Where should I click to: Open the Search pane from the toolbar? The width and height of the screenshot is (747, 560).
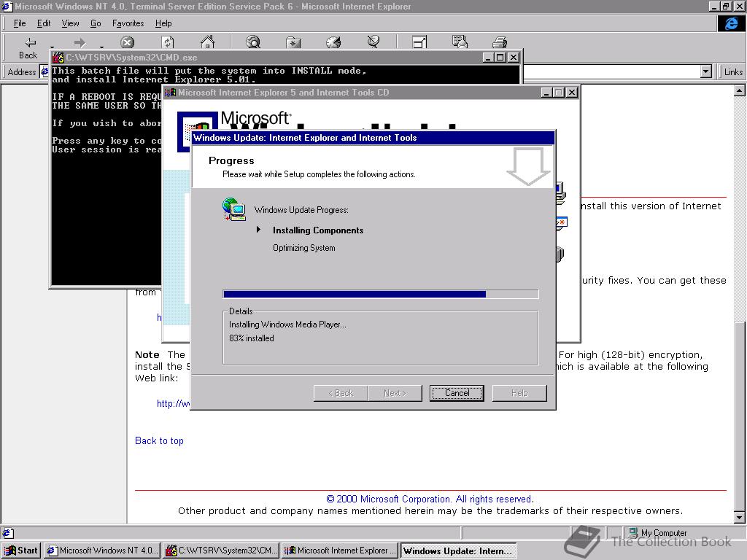253,42
